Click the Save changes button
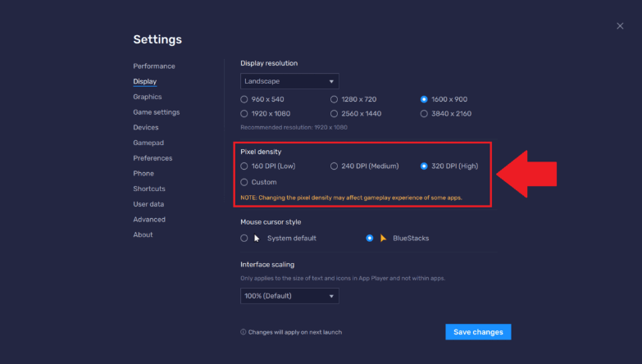Screen dimensions: 642x364 [478, 332]
